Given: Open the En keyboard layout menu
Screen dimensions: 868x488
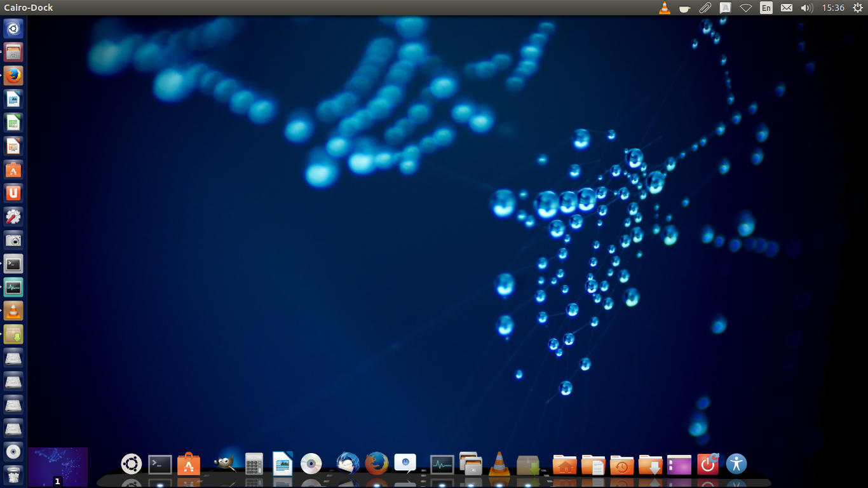Looking at the screenshot, I should click(x=766, y=8).
